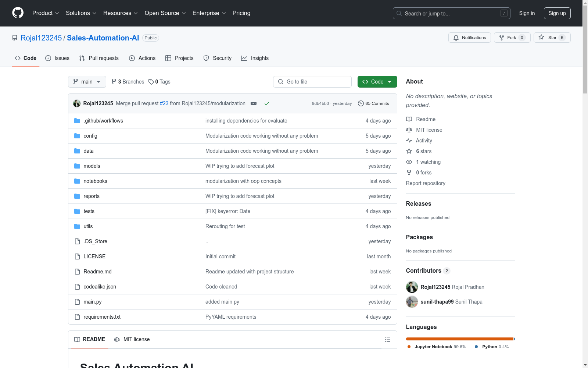The width and height of the screenshot is (588, 368).
Task: Open the Readme.md file
Action: tap(97, 272)
